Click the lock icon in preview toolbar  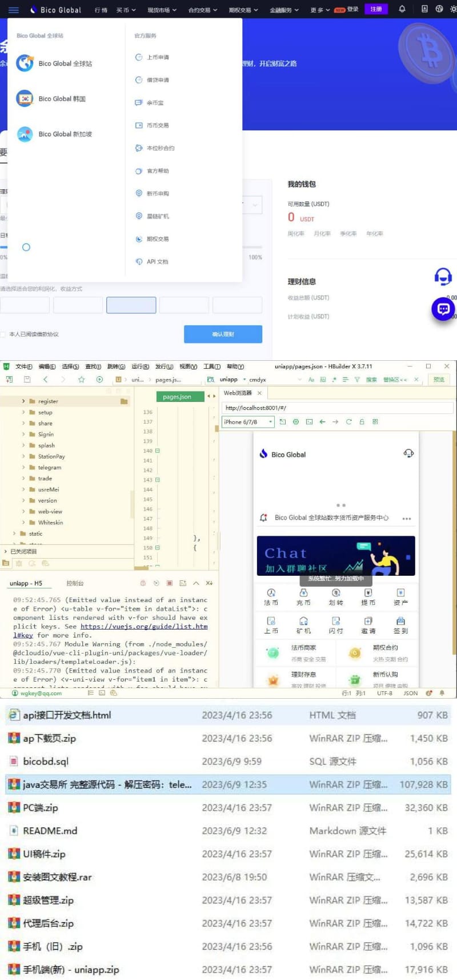coord(362,422)
